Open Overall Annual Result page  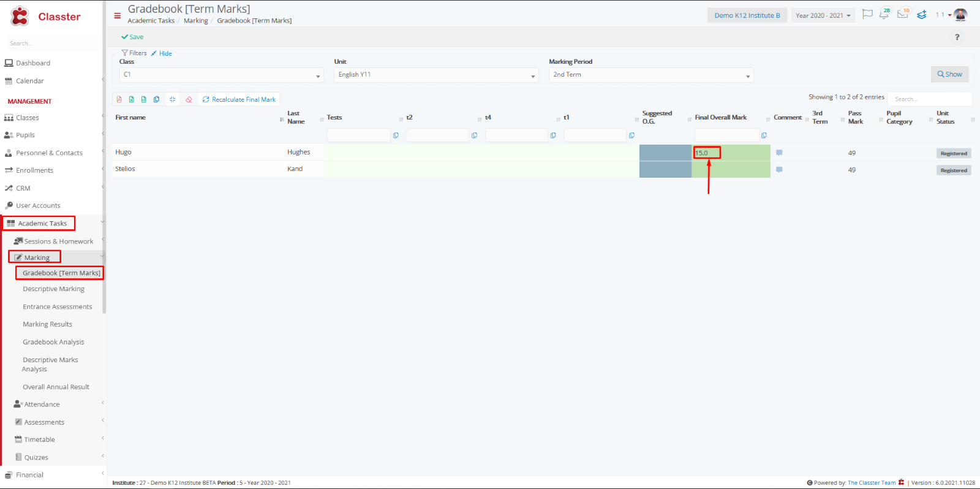coord(56,387)
